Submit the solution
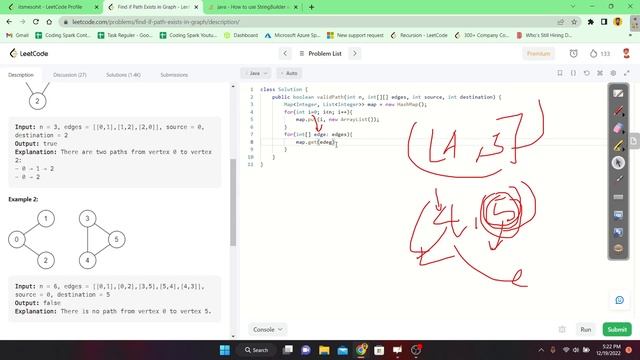This screenshot has width=640, height=360. pos(617,329)
